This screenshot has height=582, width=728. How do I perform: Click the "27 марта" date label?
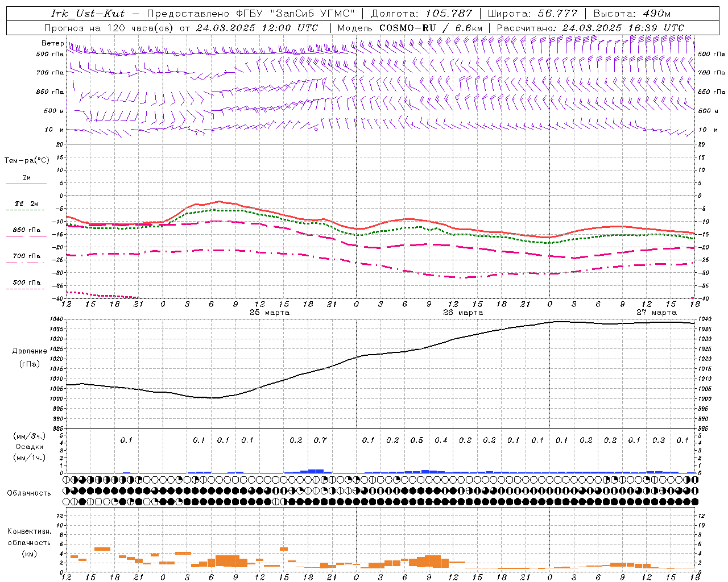point(656,313)
